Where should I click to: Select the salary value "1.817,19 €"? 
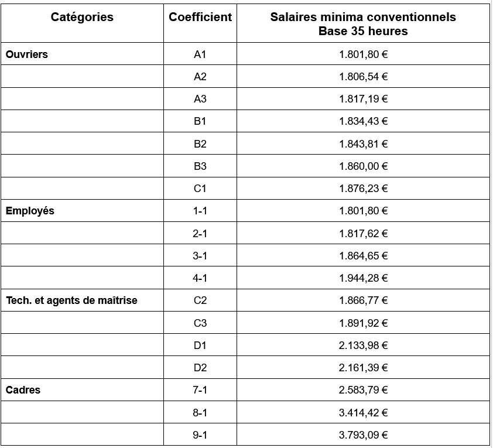(x=363, y=99)
